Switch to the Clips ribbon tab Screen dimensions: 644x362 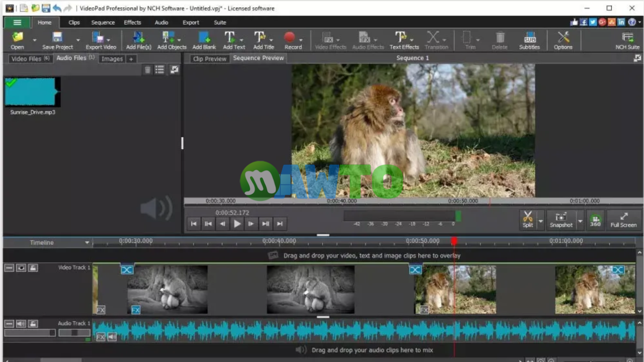[x=74, y=22]
